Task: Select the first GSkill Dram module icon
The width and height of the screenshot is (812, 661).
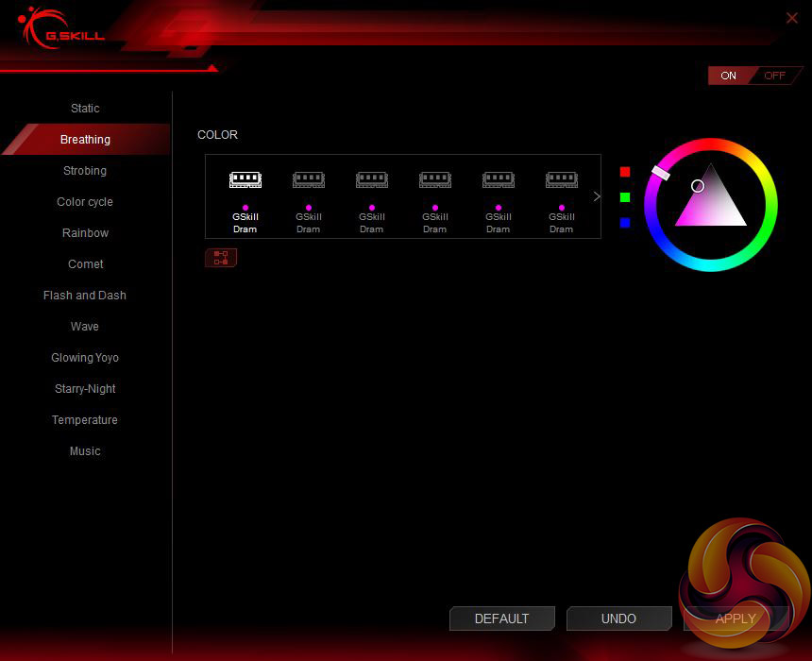Action: (245, 179)
